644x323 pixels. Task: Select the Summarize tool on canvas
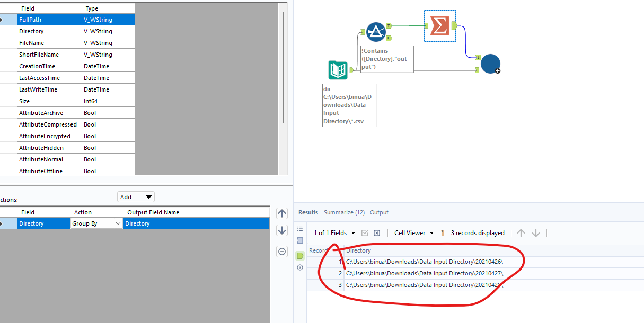click(439, 25)
